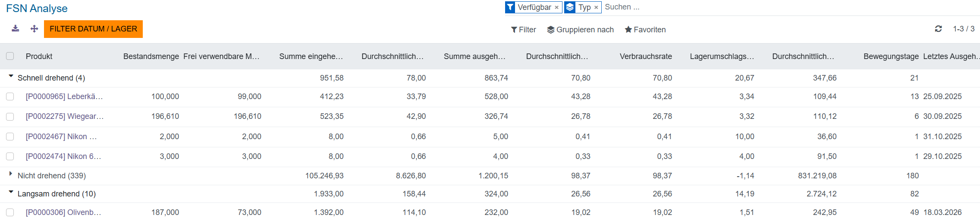Viewport: 980px width, 221px height.
Task: Sort by Summe ausgeh… column header
Action: click(x=474, y=56)
